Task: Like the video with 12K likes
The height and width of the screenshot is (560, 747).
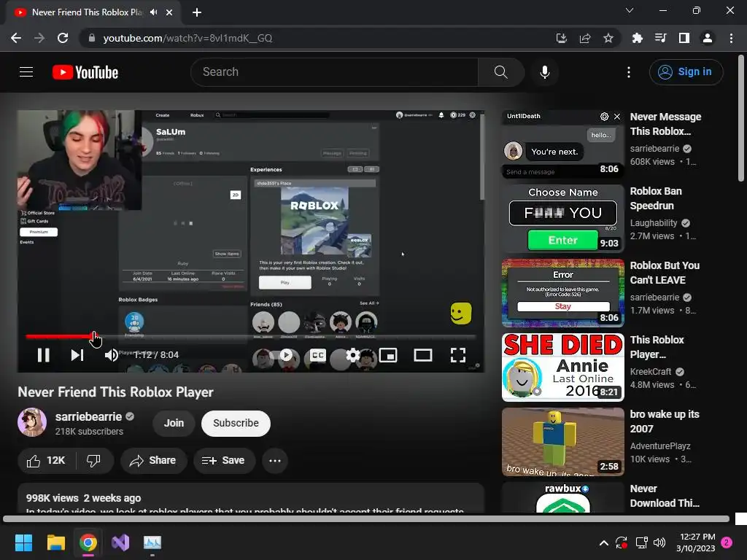Action: click(x=46, y=461)
